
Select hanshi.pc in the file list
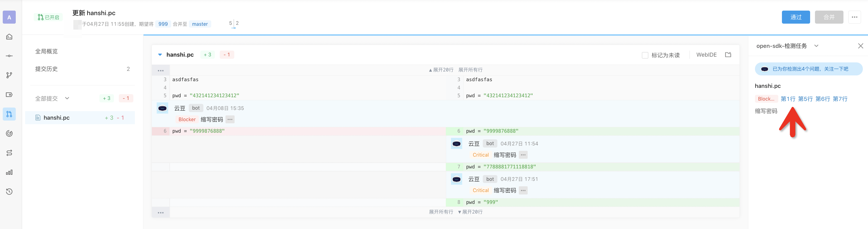point(80,118)
